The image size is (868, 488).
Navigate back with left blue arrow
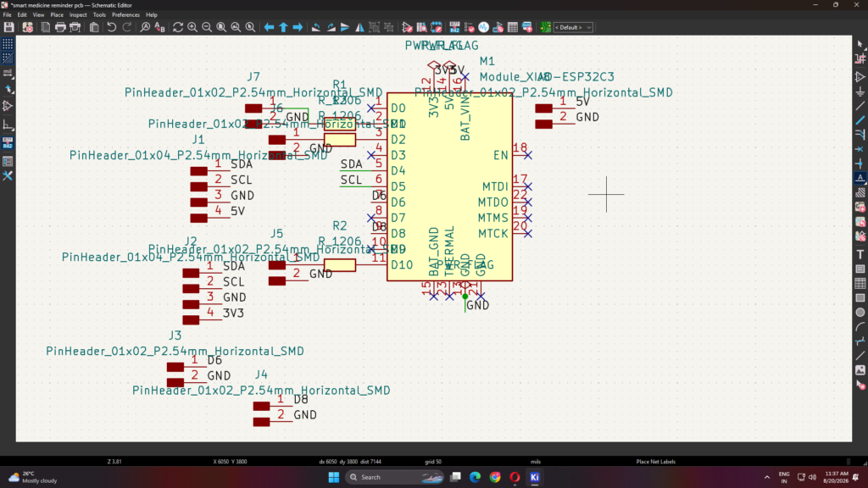click(x=269, y=27)
